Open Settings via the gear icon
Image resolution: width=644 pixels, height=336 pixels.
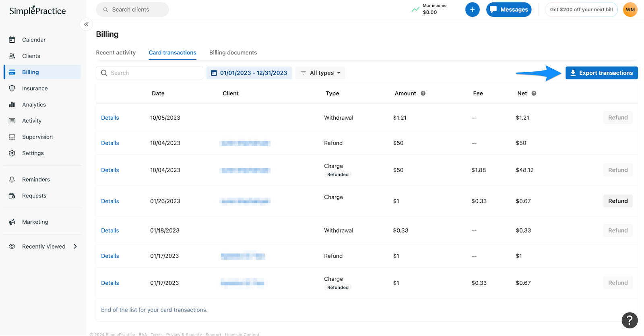point(12,153)
